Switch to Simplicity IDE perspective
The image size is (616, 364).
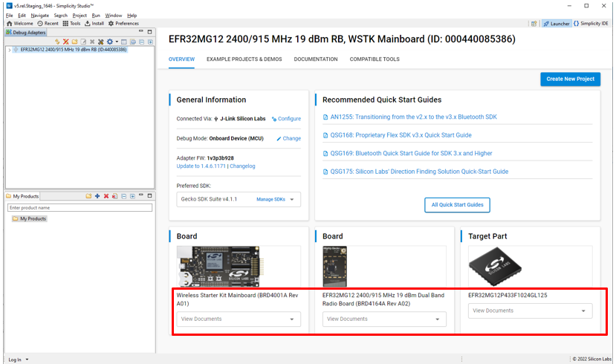click(x=591, y=24)
